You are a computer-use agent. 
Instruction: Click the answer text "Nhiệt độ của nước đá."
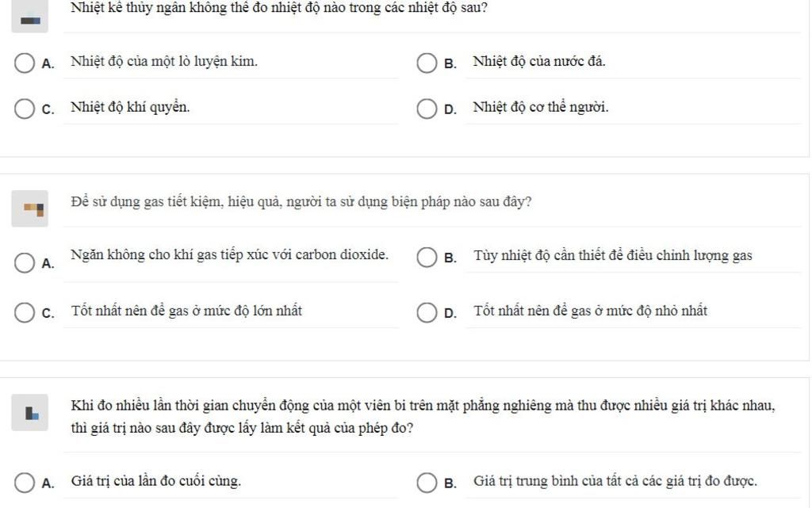click(539, 61)
